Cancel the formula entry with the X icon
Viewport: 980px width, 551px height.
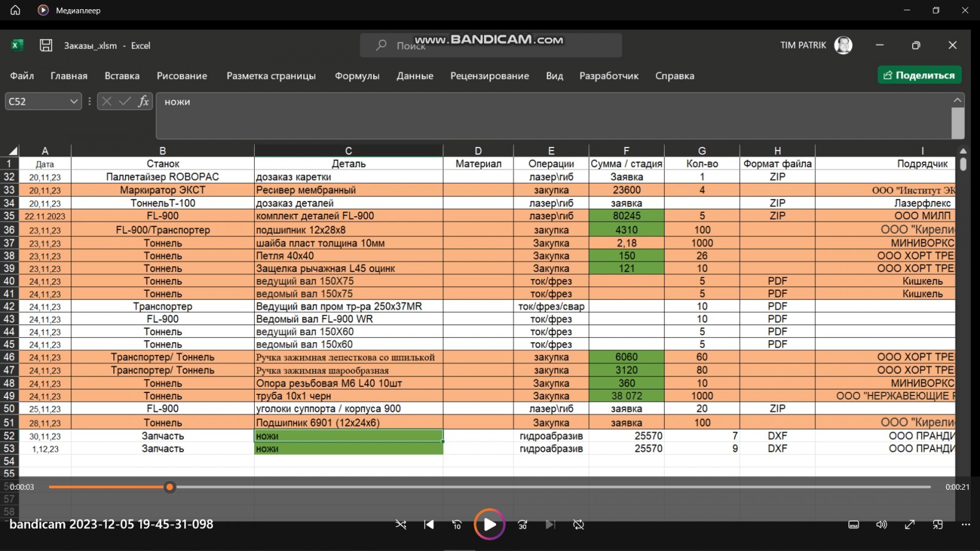tap(107, 102)
